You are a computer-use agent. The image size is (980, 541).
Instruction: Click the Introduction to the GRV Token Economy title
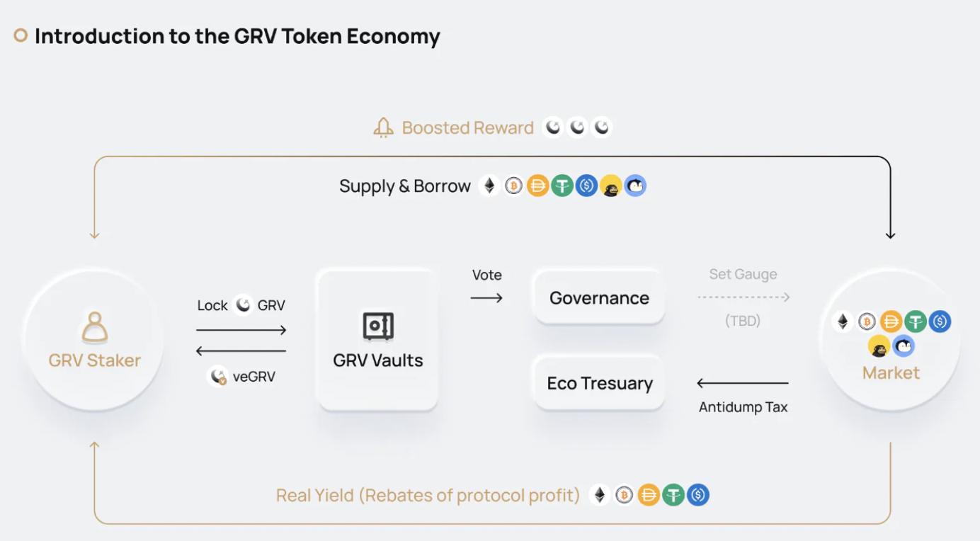point(237,36)
